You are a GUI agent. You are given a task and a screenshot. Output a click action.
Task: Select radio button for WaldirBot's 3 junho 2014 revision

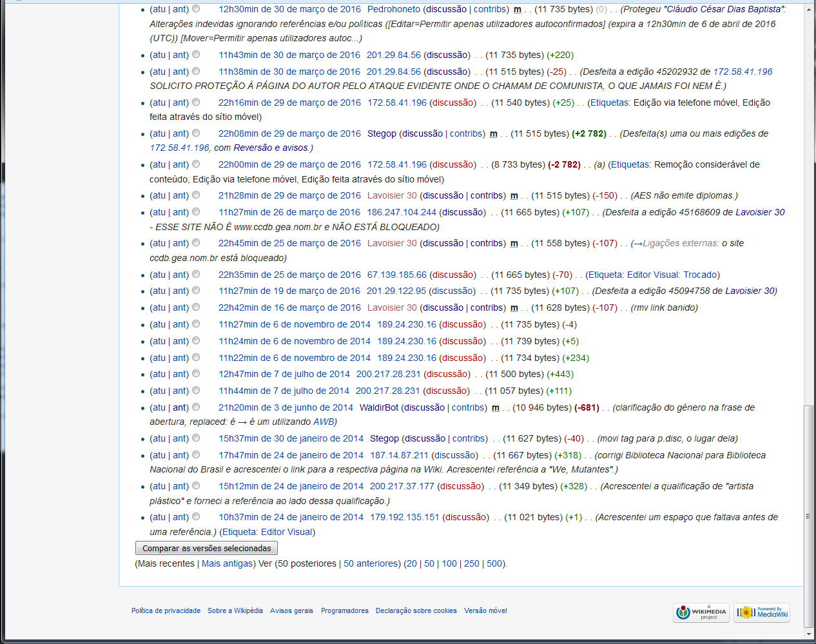click(196, 407)
